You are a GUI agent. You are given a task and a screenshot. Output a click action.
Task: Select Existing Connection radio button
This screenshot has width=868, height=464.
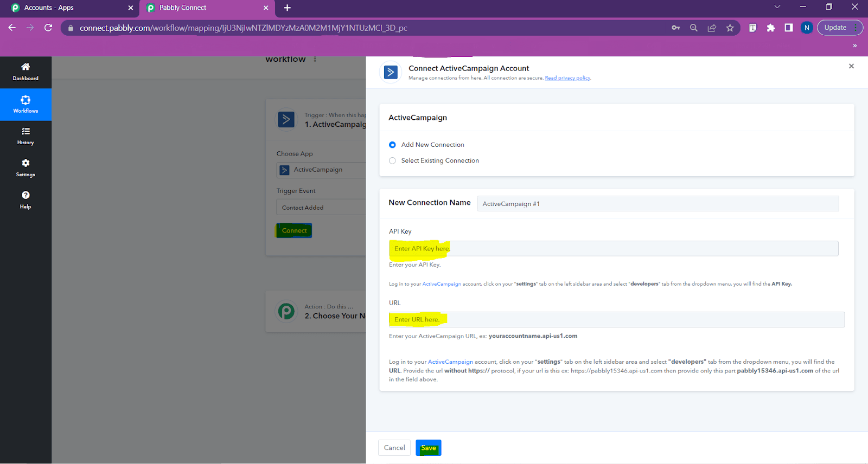[x=392, y=160]
